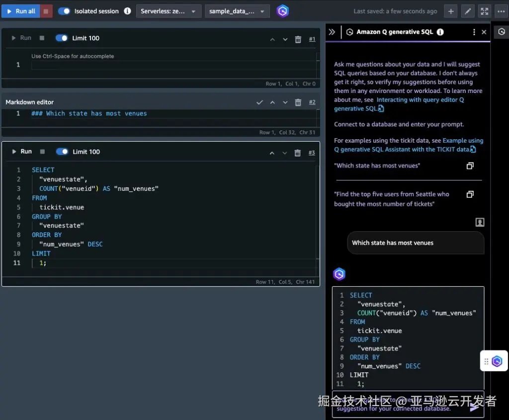
Task: Copy the 'top five users from Seattle' example
Action: 470,194
